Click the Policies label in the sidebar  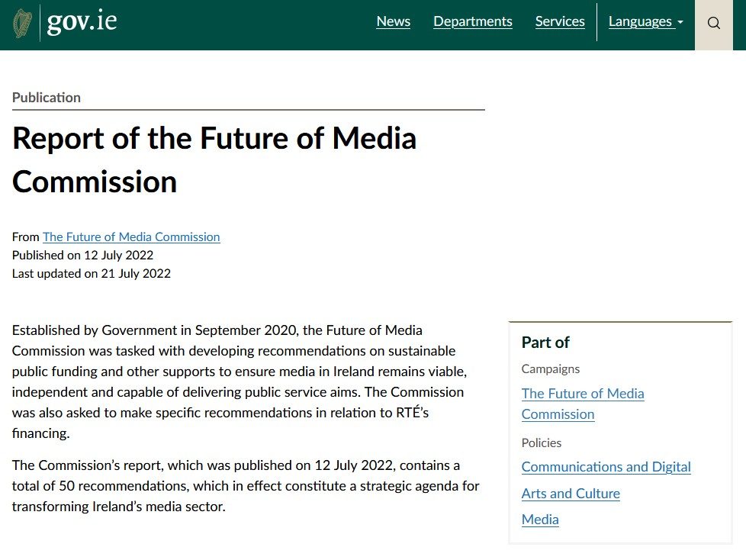tap(542, 443)
